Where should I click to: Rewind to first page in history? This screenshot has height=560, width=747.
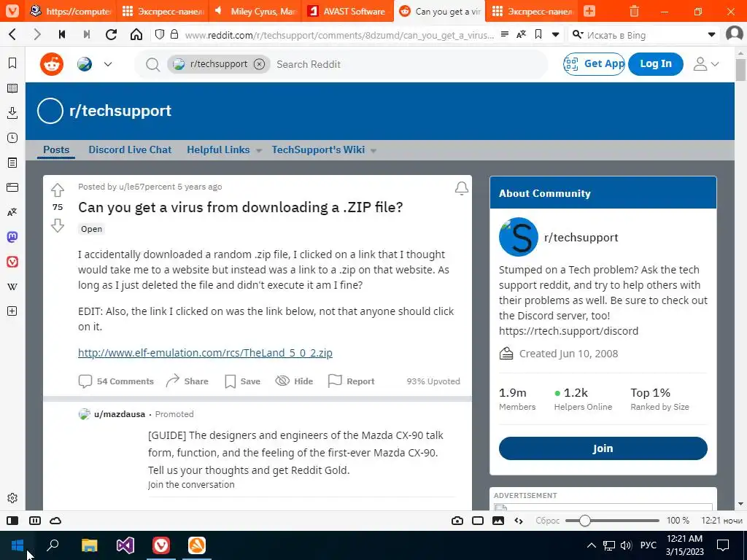click(x=62, y=34)
